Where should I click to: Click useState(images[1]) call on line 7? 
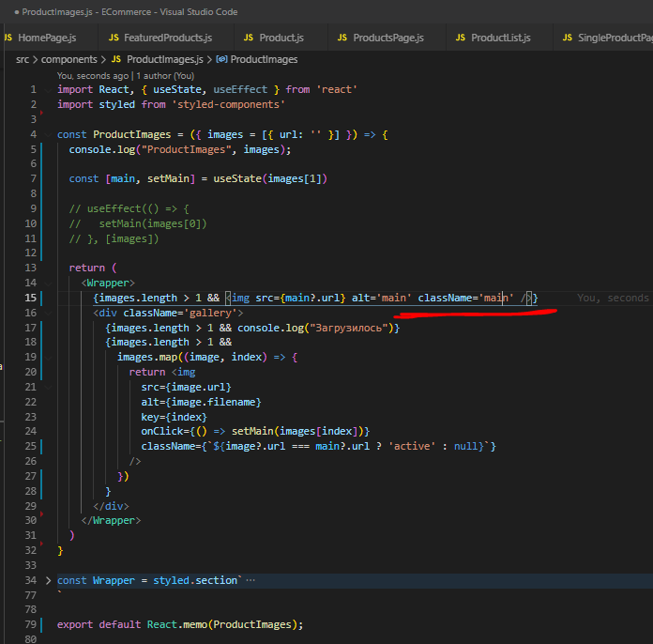[270, 178]
